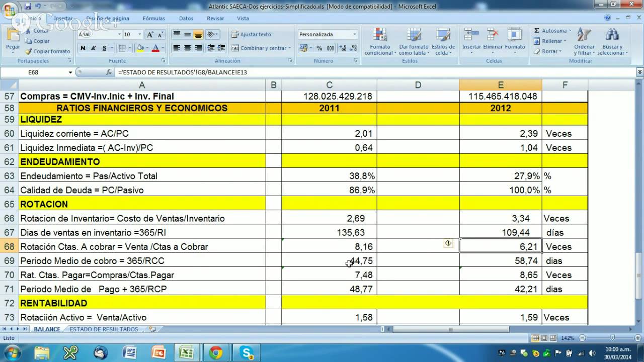The width and height of the screenshot is (644, 362).
Task: Open the font name dropdown Arial
Action: 119,34
